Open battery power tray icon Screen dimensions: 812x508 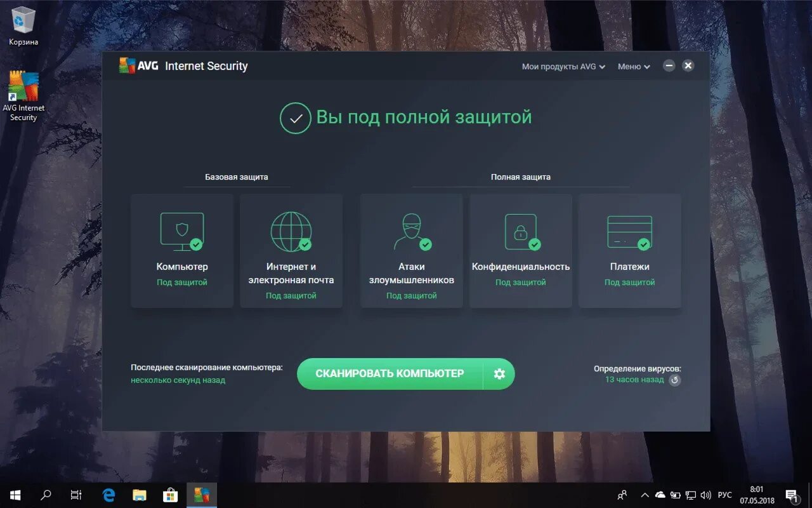(675, 495)
